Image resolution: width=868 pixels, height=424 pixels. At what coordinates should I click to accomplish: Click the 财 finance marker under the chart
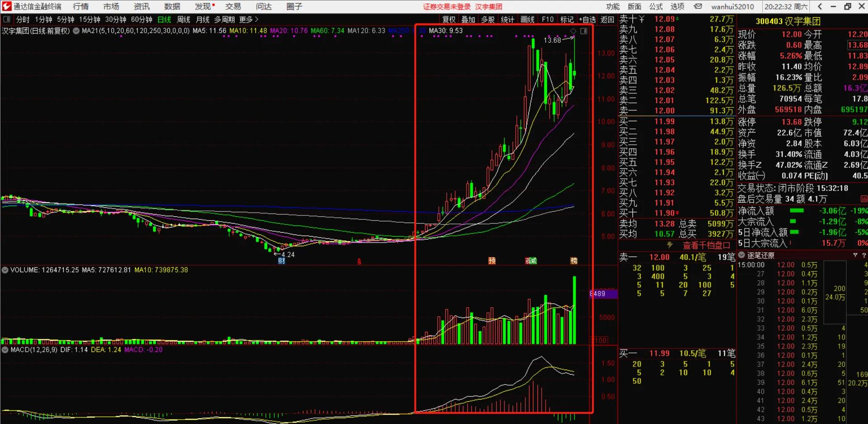[x=281, y=261]
